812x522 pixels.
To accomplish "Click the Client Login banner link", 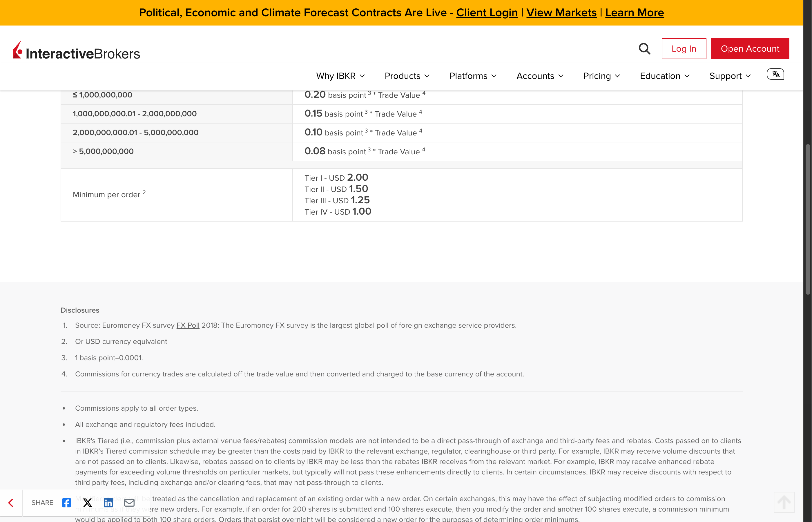I will pyautogui.click(x=487, y=12).
